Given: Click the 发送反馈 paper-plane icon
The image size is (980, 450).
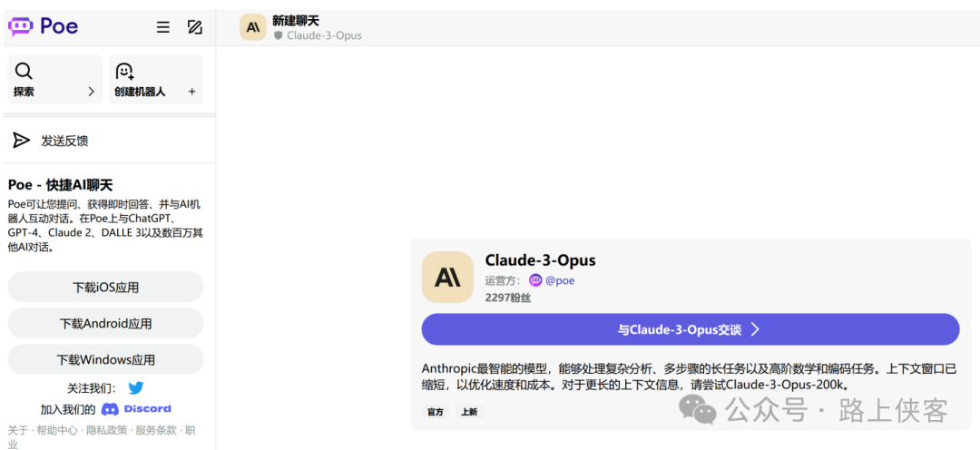Looking at the screenshot, I should pyautogui.click(x=21, y=141).
